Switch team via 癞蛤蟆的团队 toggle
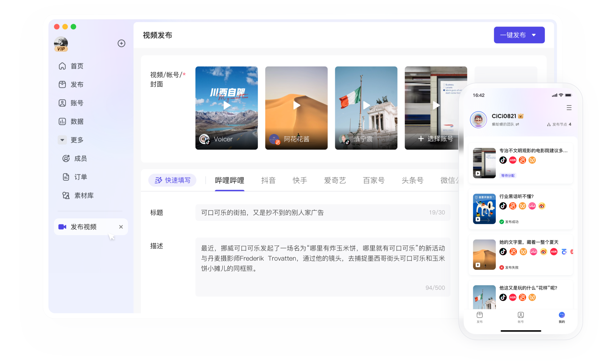Viewport: 605px width, 364px height. coord(517,124)
